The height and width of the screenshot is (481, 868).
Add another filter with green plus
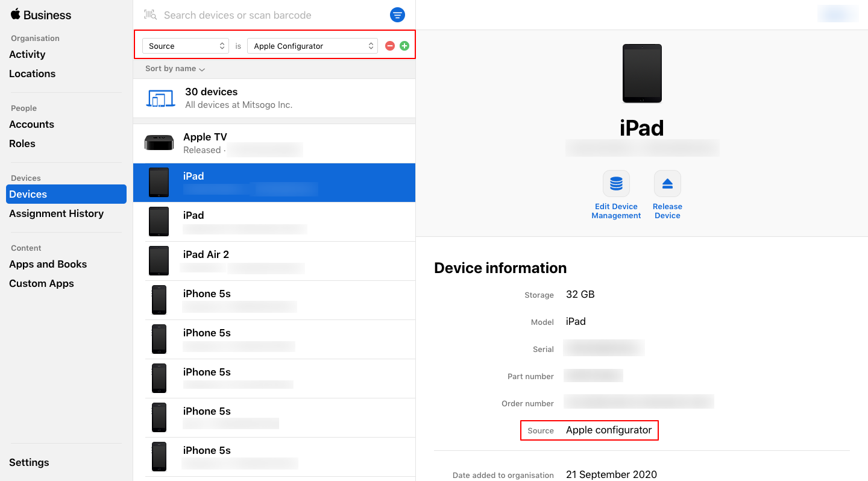(x=404, y=46)
